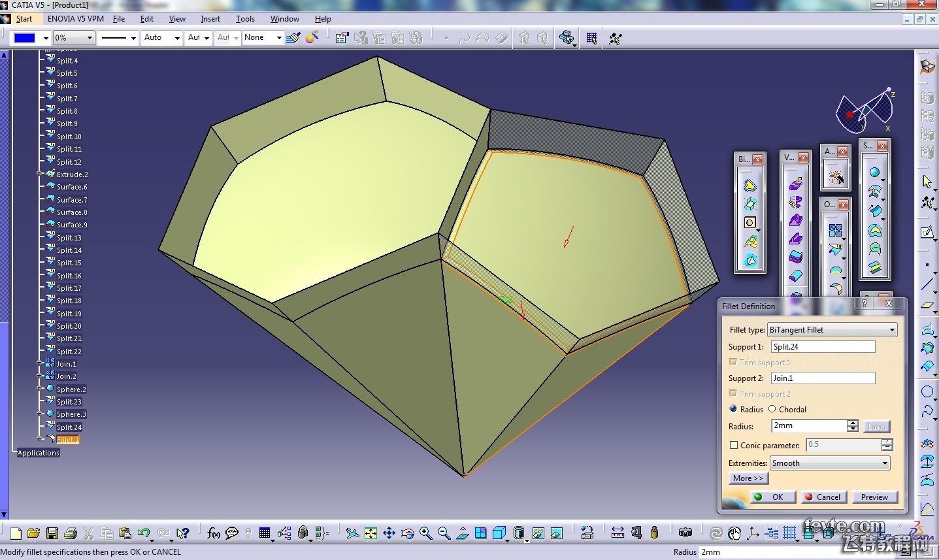Click the blue color swatch in graphic properties
Viewport: 939px width, 560px height.
point(25,38)
